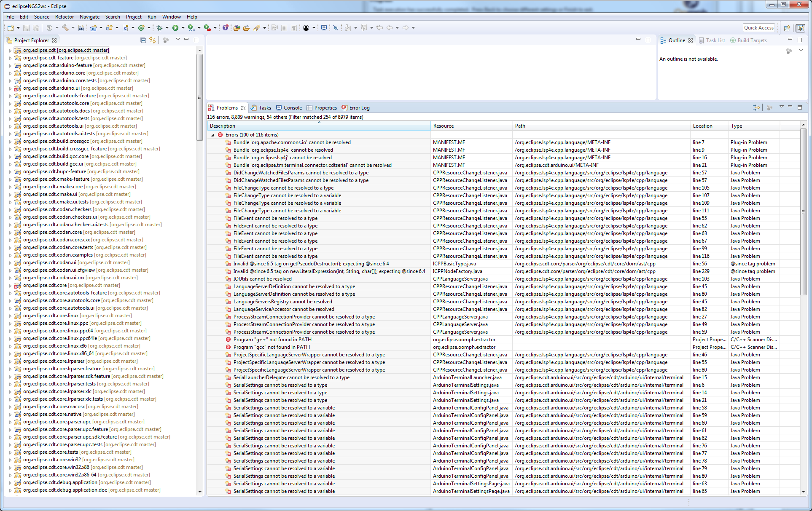This screenshot has width=812, height=511.
Task: Open the Problems view menu triangle
Action: click(781, 107)
